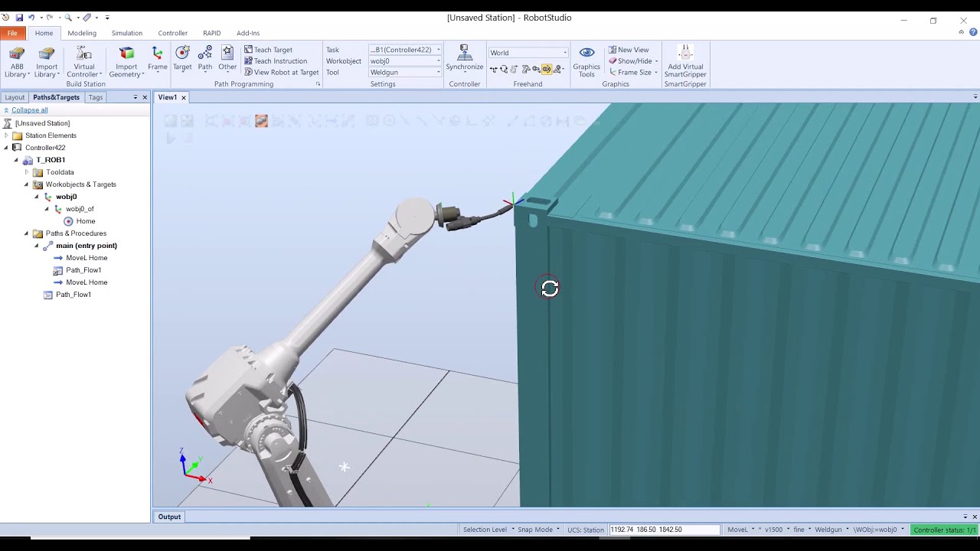Image resolution: width=980 pixels, height=551 pixels.
Task: Switch to the RAPID ribbon tab
Action: pyautogui.click(x=211, y=33)
